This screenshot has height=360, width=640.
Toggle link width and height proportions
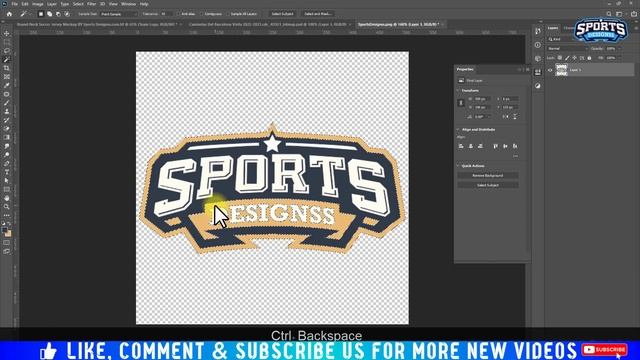point(461,103)
